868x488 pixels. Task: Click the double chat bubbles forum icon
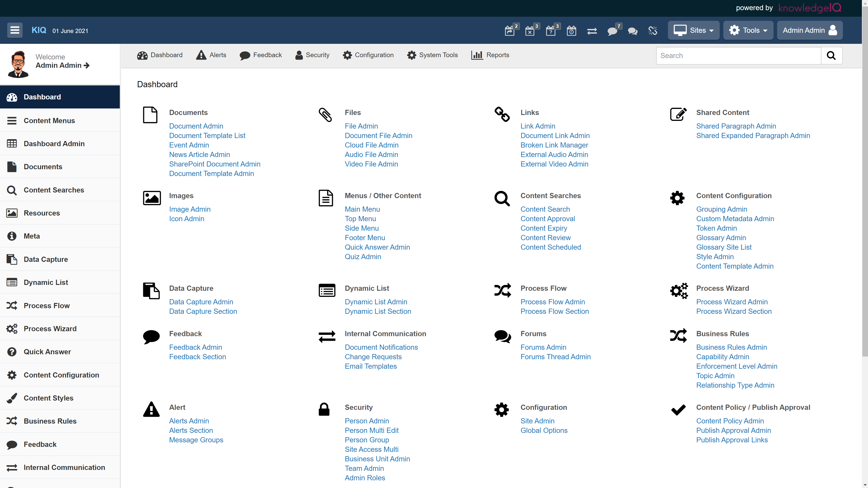[x=633, y=31]
